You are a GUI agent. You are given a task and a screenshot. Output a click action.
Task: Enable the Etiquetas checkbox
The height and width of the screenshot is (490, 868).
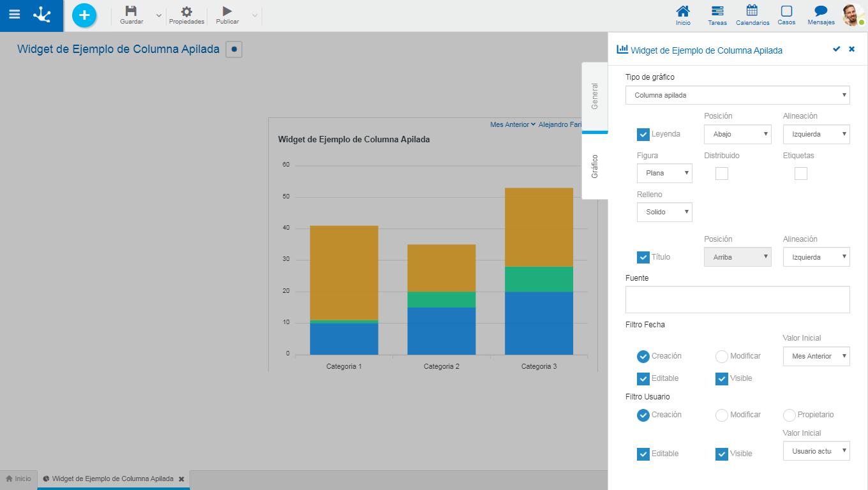point(801,174)
